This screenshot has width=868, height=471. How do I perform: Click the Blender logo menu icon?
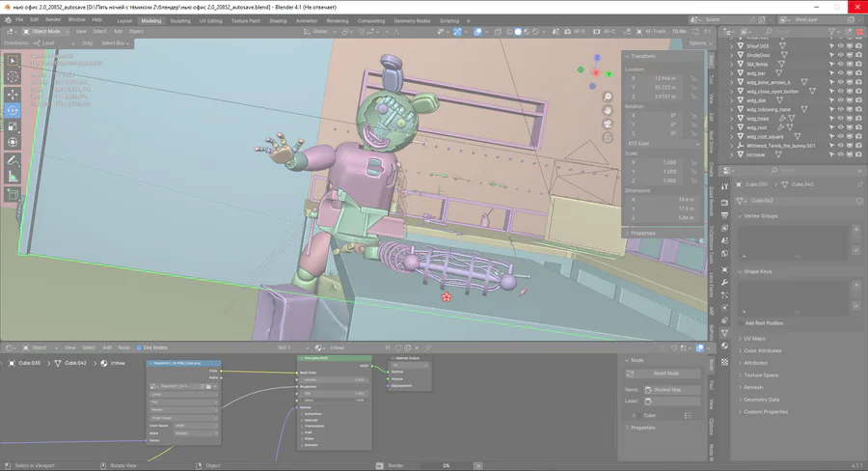coord(8,19)
